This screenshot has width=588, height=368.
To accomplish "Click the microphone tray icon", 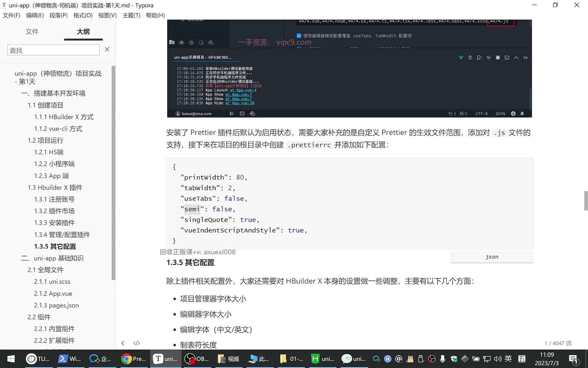I will 443,359.
